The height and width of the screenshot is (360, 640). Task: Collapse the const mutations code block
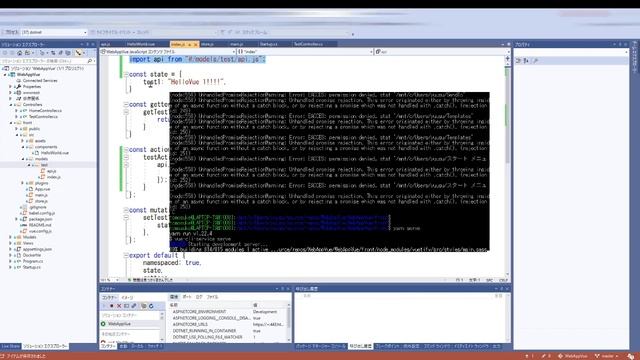coord(126,210)
